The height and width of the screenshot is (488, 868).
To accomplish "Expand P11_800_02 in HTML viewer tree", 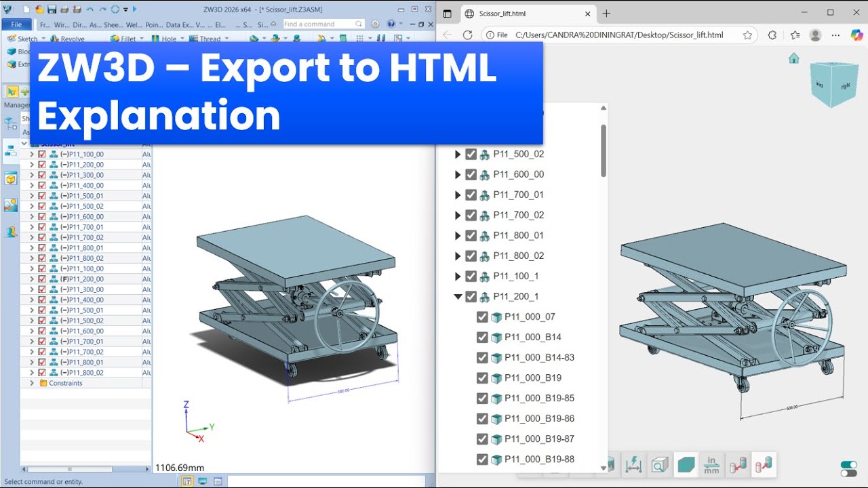I will pos(458,256).
